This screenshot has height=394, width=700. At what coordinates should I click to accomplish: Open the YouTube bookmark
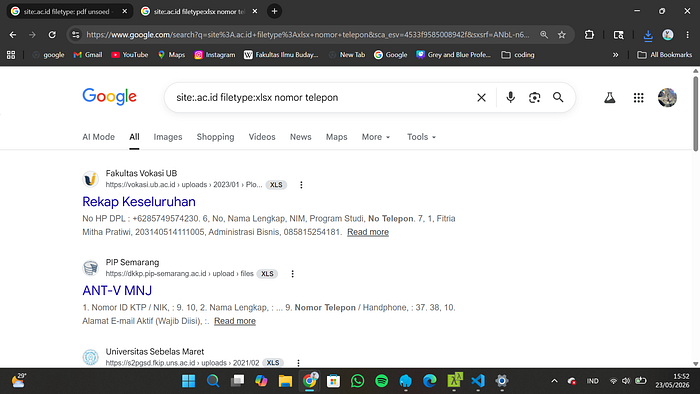129,55
